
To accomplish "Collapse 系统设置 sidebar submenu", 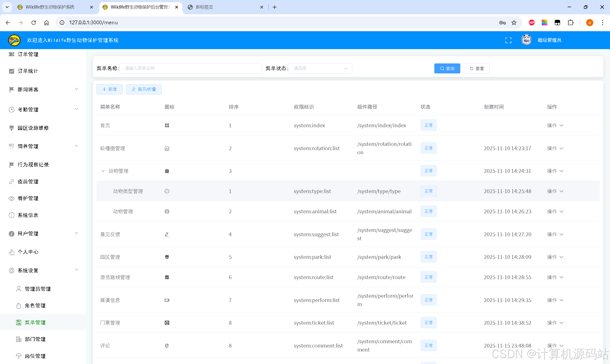I will (x=77, y=270).
